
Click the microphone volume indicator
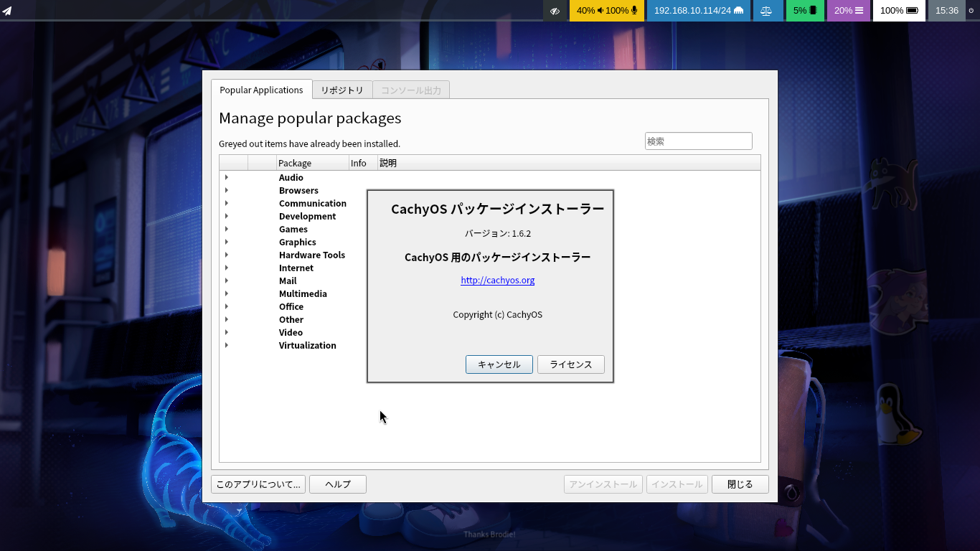tap(621, 11)
